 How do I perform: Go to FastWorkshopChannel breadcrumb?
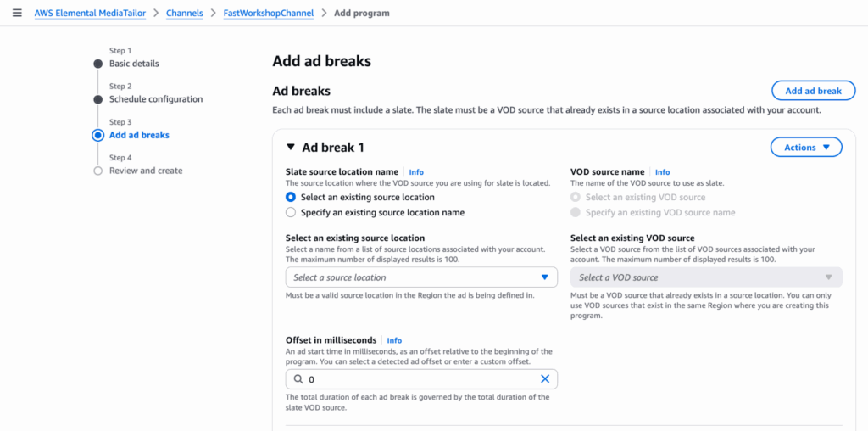268,14
